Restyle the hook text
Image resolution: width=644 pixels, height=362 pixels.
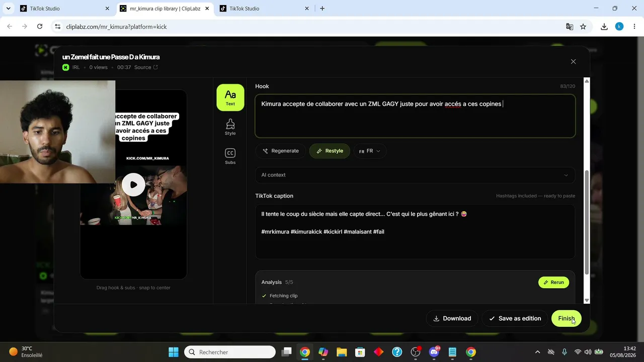(330, 151)
